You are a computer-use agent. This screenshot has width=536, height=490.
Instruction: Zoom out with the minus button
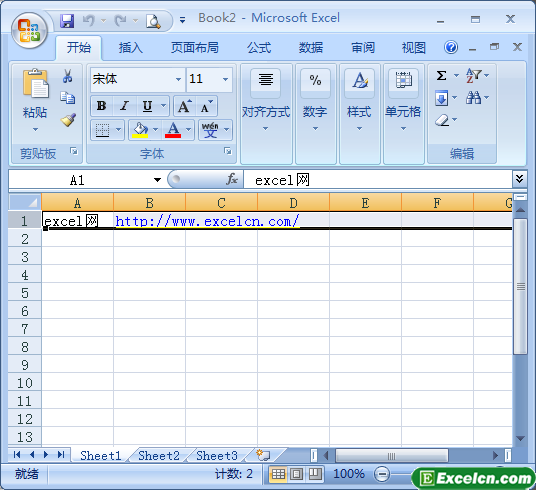click(382, 474)
